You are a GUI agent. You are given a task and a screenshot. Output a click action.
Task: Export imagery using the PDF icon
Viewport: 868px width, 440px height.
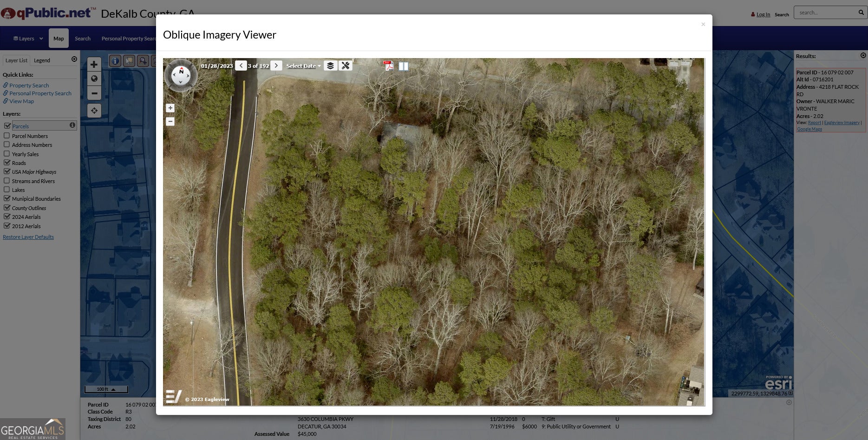tap(388, 66)
